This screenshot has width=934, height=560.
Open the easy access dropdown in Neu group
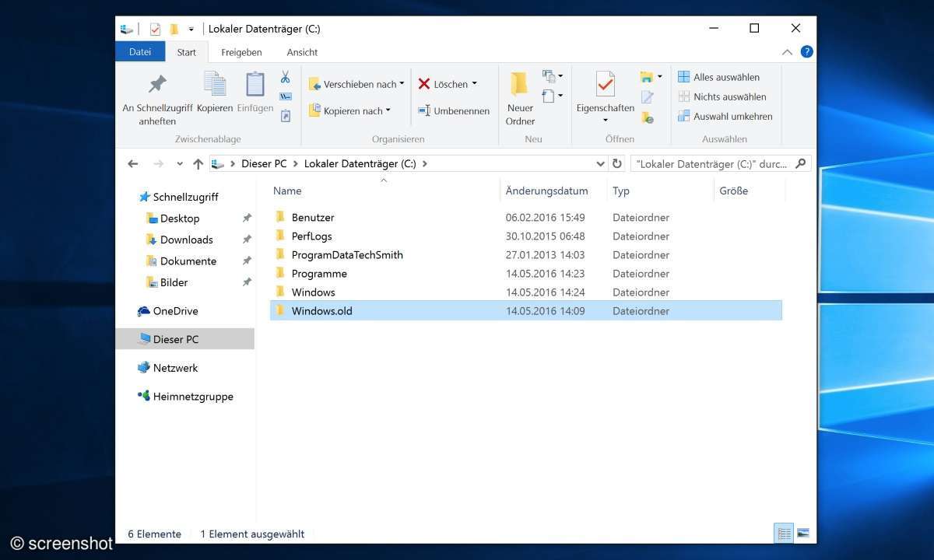(x=553, y=96)
